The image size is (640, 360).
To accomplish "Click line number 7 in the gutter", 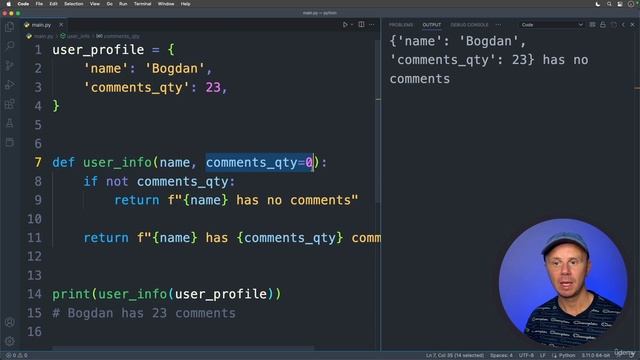I will pos(38,162).
